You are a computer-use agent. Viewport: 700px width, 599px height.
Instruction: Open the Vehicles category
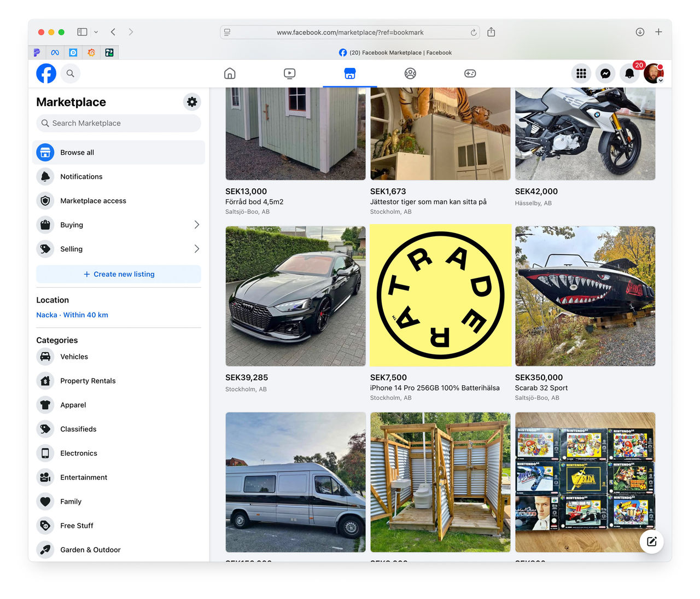point(119,357)
